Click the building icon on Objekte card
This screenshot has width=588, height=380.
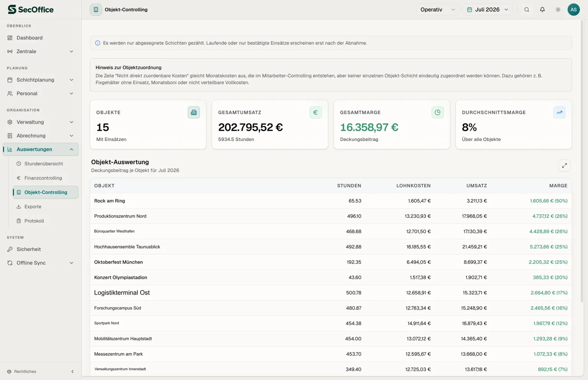194,112
